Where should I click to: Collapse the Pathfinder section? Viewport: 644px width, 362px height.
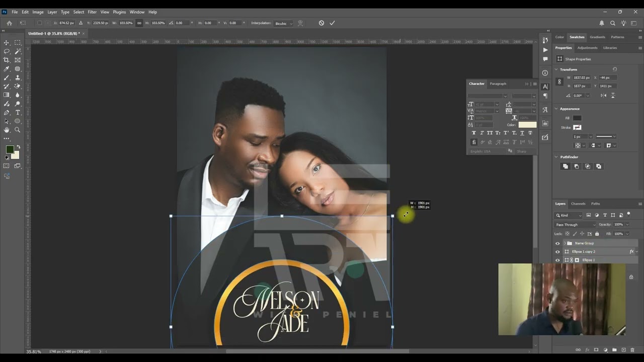[556, 157]
